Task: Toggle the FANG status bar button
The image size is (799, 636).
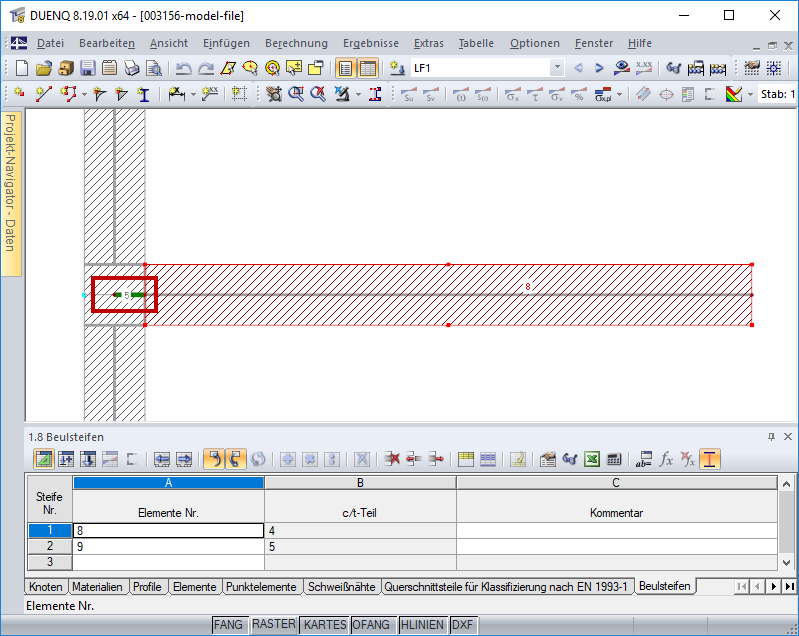Action: [228, 624]
